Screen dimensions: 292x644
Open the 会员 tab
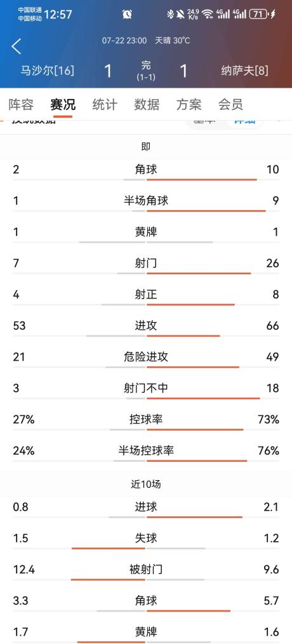[x=231, y=105]
